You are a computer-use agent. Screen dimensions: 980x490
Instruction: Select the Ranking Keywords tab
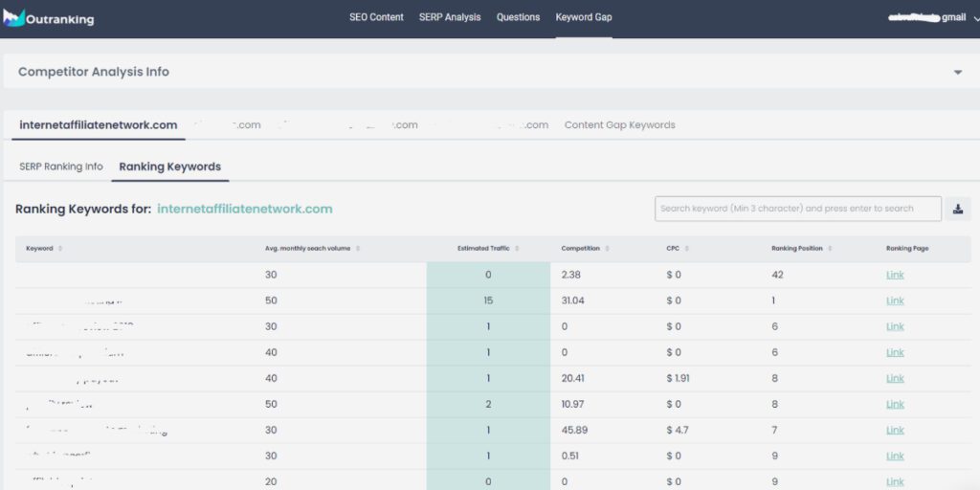(x=170, y=167)
